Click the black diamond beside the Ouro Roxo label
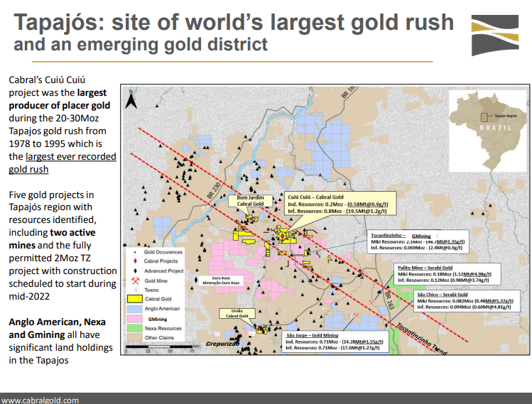Screen dimensions: 532x404 196,280
